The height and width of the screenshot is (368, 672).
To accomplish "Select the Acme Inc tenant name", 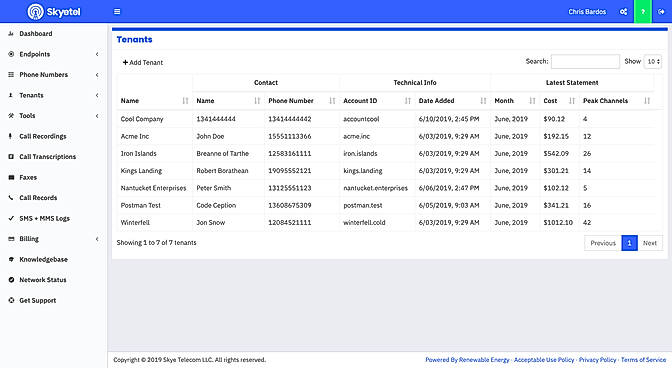I will pyautogui.click(x=135, y=136).
